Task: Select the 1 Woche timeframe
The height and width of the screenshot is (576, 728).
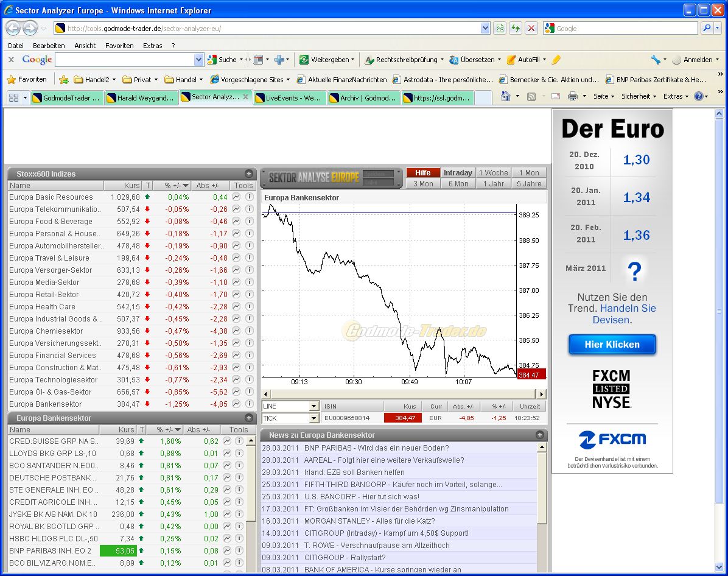Action: (493, 173)
